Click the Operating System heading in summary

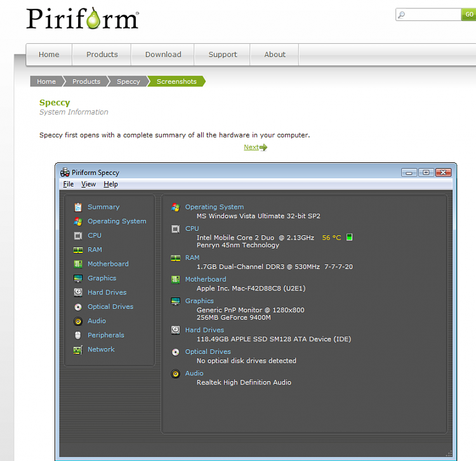(x=215, y=207)
